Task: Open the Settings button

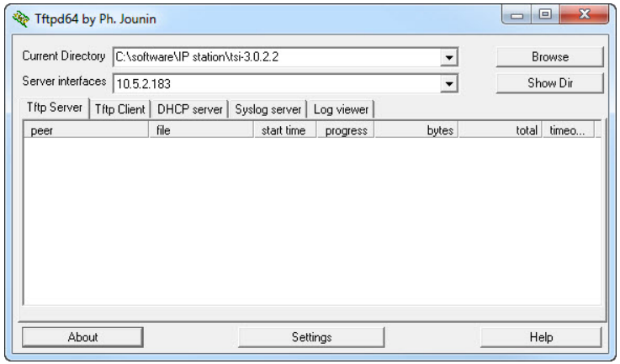Action: tap(311, 337)
